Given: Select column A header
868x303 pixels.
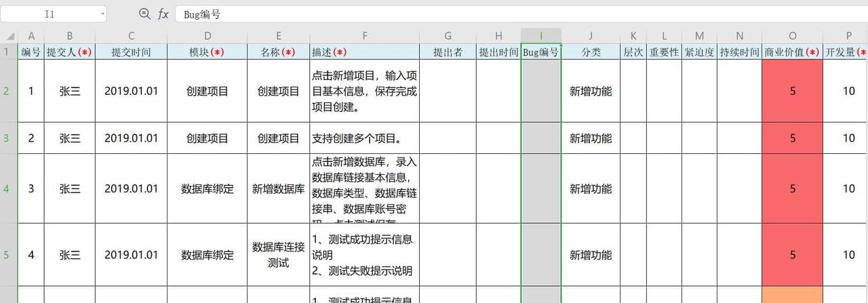Looking at the screenshot, I should pos(31,36).
